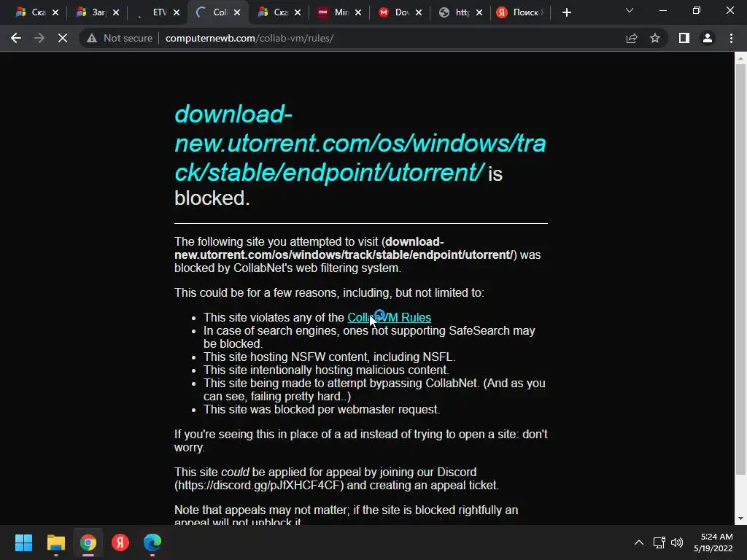Viewport: 747px width, 560px height.
Task: Open Microsoft Edge from the taskbar
Action: pos(152,542)
